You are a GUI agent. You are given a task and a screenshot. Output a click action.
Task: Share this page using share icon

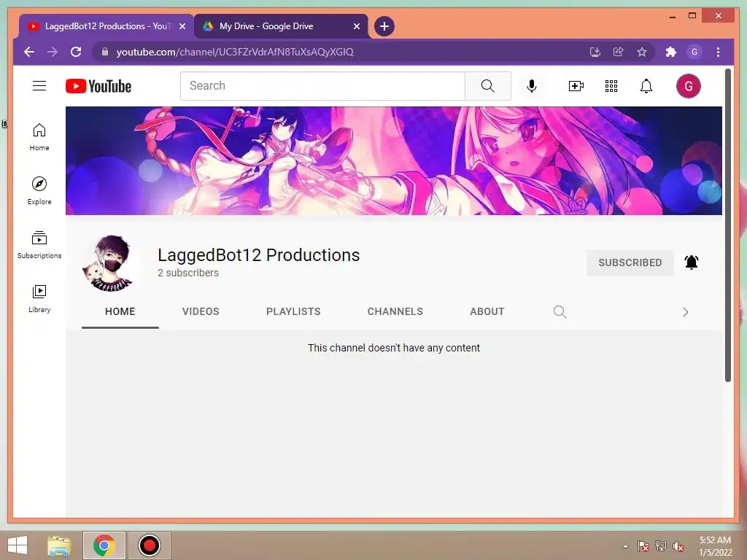click(x=619, y=52)
